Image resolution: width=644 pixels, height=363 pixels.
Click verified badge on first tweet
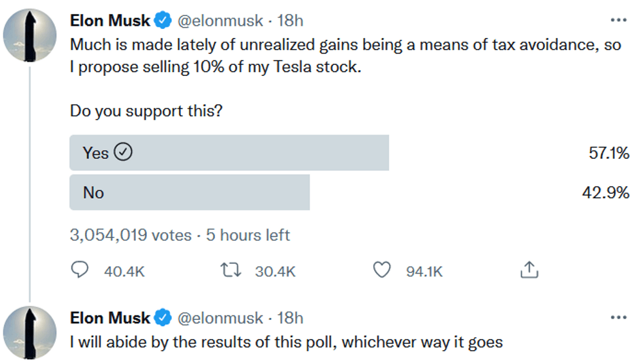[163, 21]
